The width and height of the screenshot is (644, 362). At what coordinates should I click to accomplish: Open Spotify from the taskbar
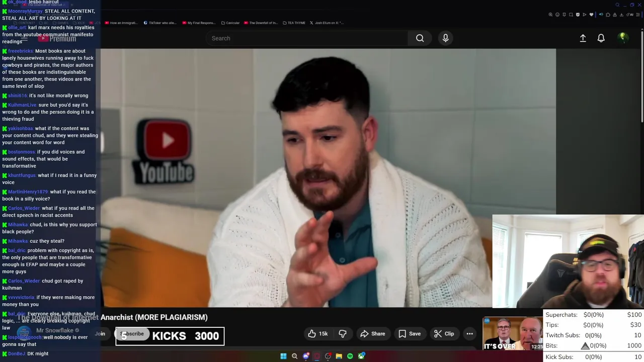(350, 356)
